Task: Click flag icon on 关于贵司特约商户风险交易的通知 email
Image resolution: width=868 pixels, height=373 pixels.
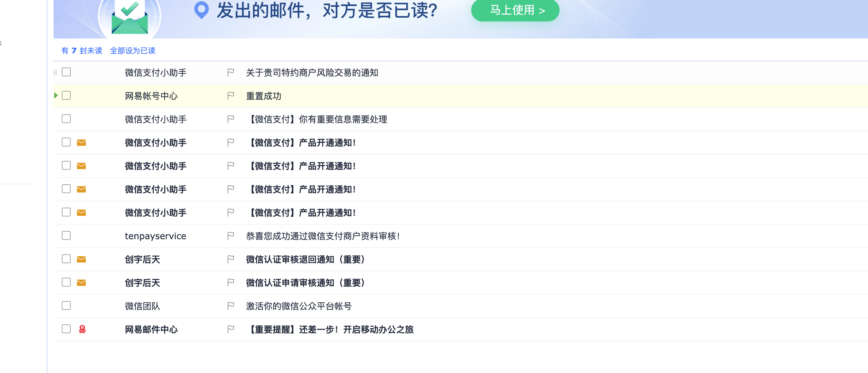Action: 231,73
